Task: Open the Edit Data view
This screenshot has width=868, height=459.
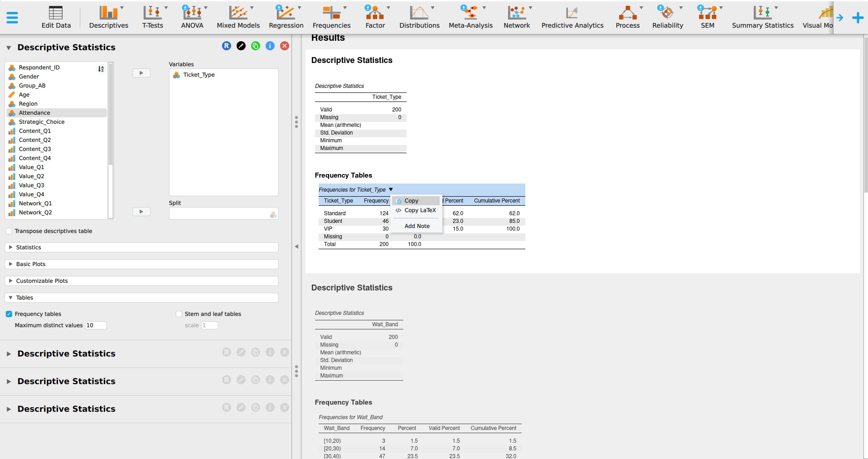Action: tap(56, 18)
